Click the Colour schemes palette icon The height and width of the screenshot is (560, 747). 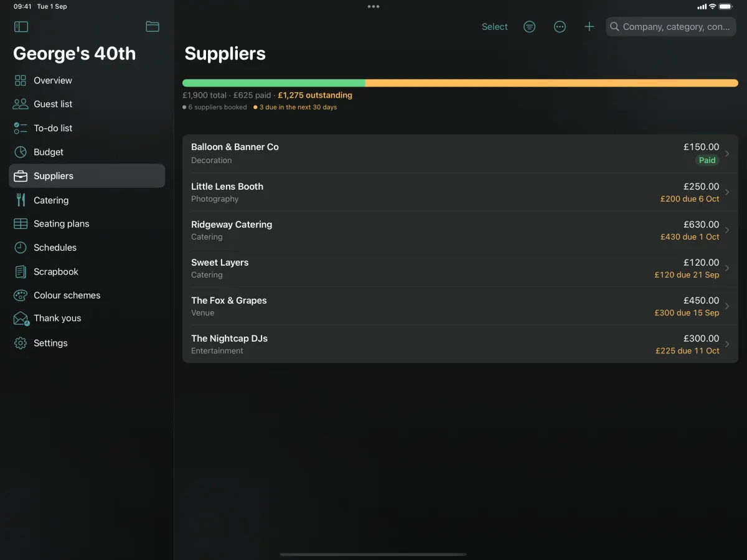[x=21, y=296]
